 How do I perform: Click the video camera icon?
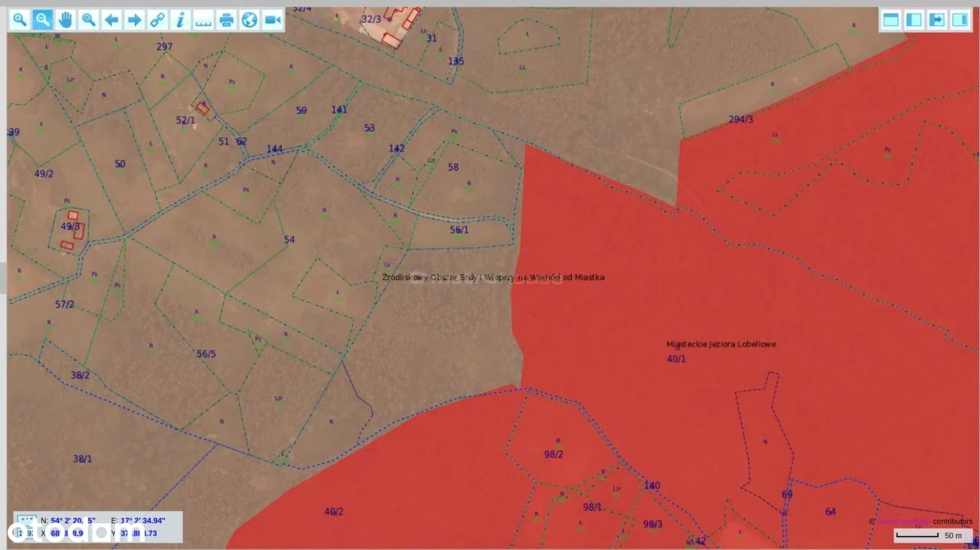pos(273,20)
